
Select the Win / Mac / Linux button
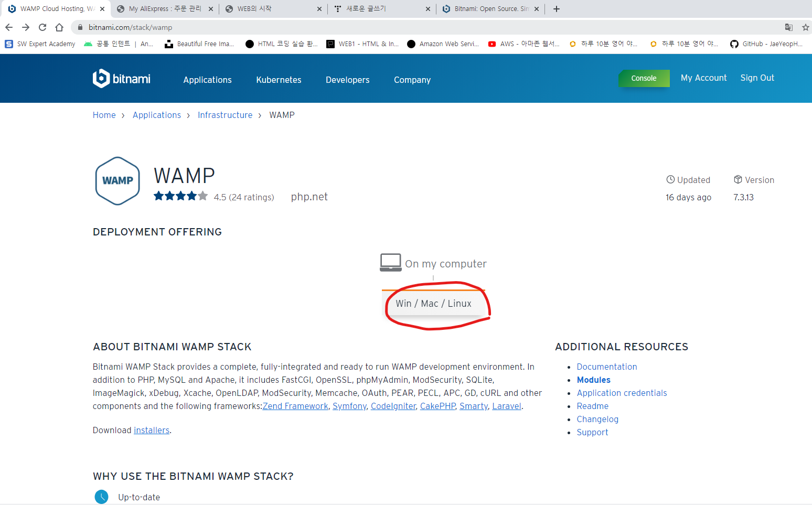click(433, 303)
